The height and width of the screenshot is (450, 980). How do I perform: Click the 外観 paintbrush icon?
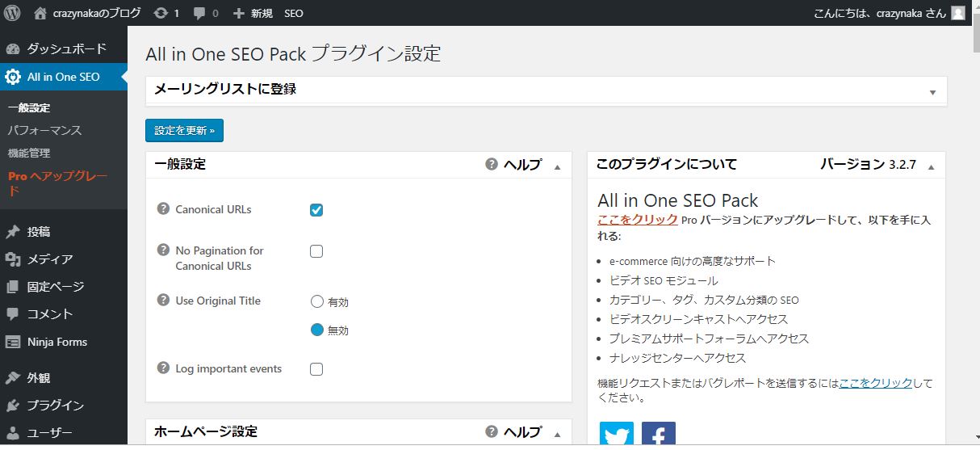coord(13,378)
